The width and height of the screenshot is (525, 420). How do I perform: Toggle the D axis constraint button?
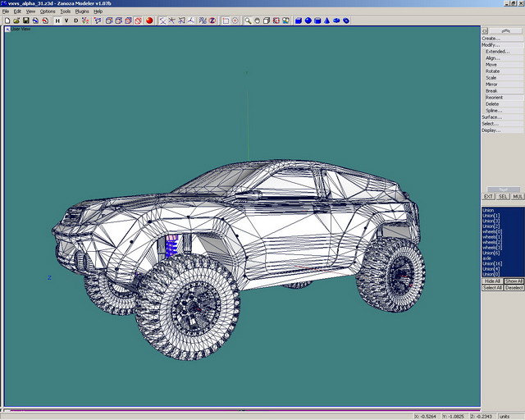(x=75, y=21)
